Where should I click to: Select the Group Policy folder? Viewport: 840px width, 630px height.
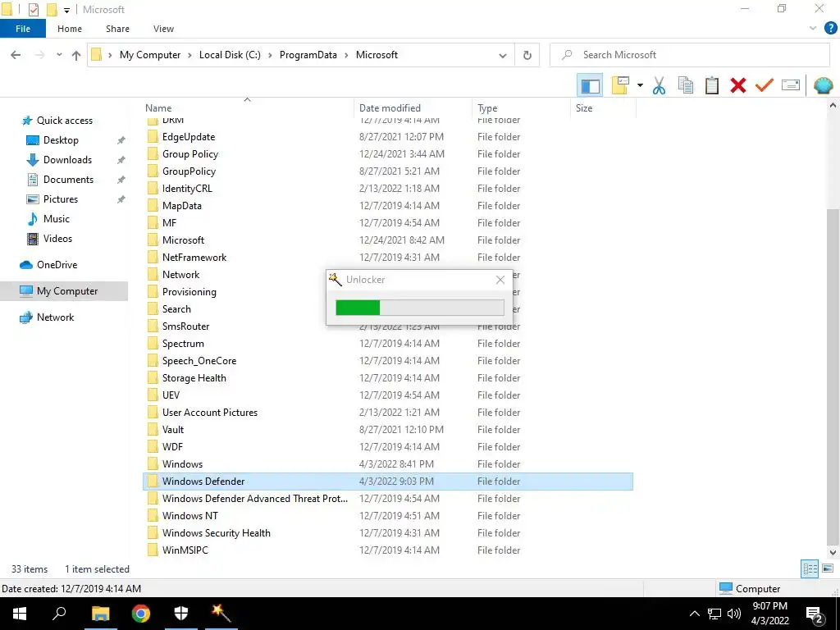tap(190, 154)
